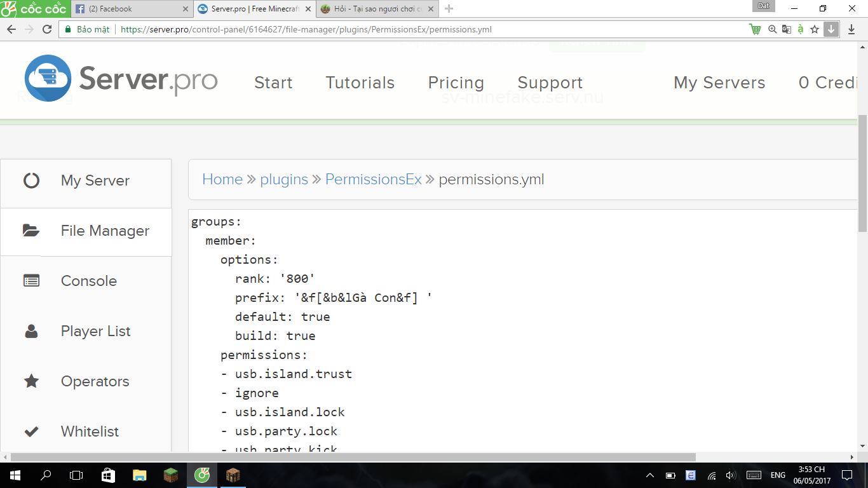
Task: Switch to the Facebook tab
Action: (x=132, y=9)
